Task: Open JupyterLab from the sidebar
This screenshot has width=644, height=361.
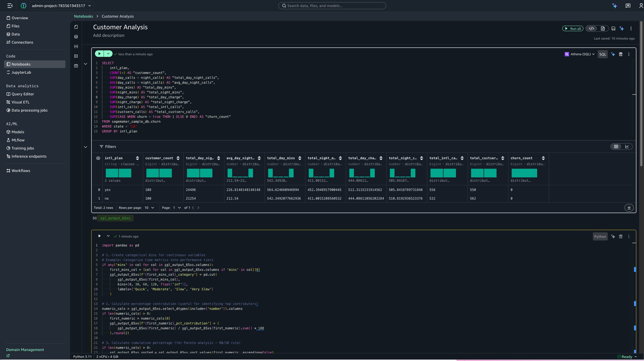Action: (21, 72)
